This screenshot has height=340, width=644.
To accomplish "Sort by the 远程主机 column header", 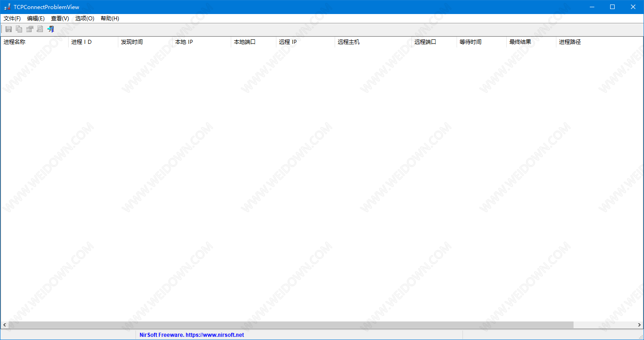I will (x=373, y=42).
